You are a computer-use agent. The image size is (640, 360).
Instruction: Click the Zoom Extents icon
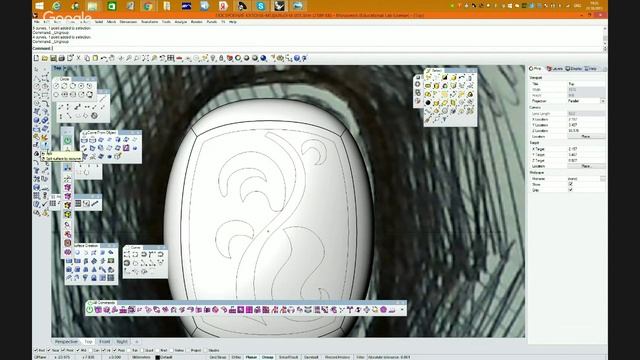[145, 58]
